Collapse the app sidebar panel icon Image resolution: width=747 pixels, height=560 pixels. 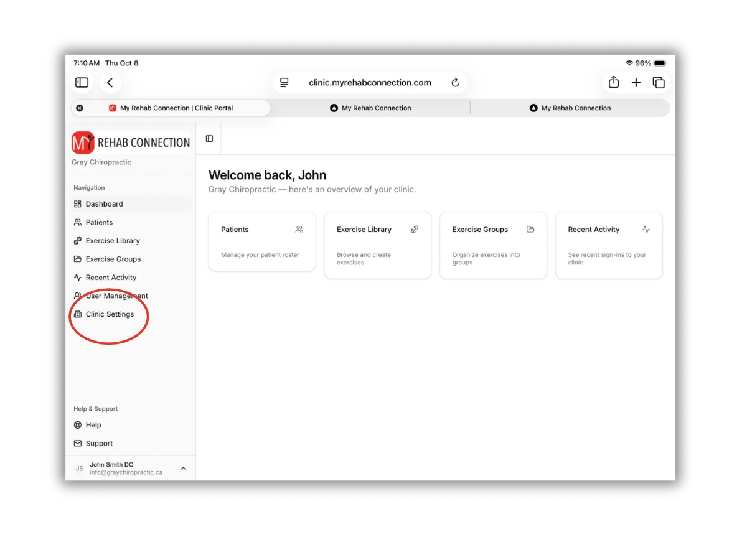pyautogui.click(x=209, y=139)
